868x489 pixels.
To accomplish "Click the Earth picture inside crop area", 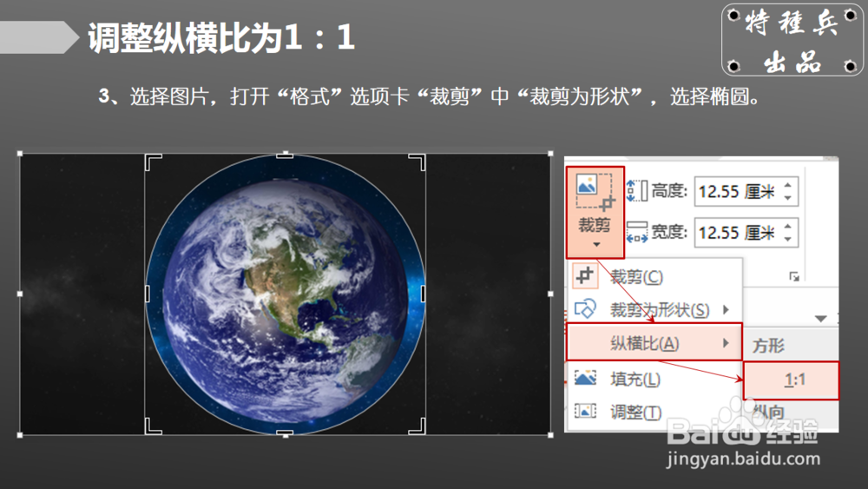I will coord(285,294).
